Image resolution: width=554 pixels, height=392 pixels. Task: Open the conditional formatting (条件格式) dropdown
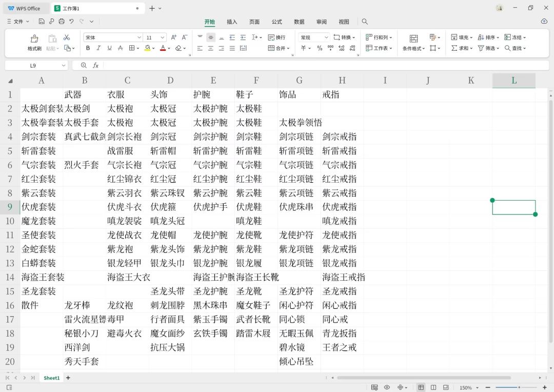(x=414, y=48)
